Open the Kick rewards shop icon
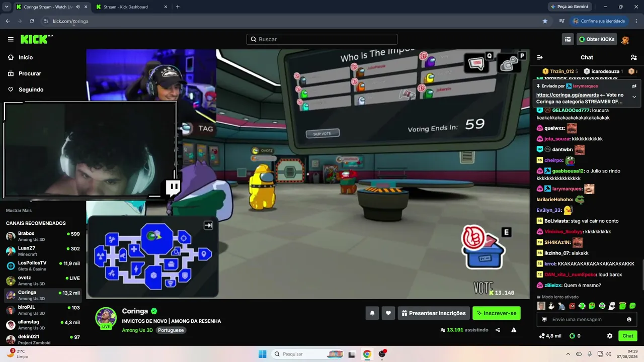The image size is (644, 362). pos(568,39)
